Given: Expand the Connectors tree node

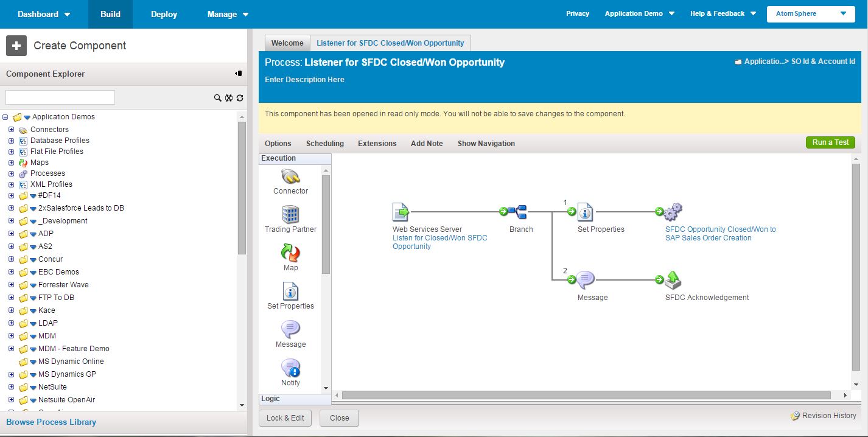Looking at the screenshot, I should tap(11, 130).
